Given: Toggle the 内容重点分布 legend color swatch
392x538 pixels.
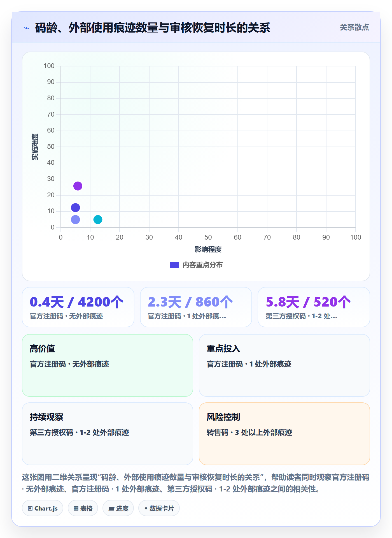Looking at the screenshot, I should click(x=174, y=265).
